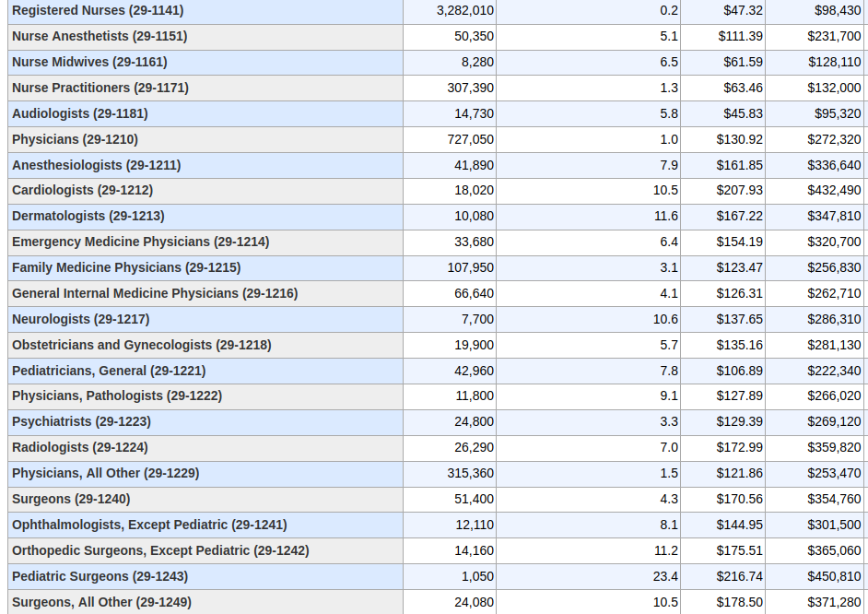Click Emergency Medicine Physicians (29-1214) label
The height and width of the screenshot is (614, 868).
click(x=141, y=242)
